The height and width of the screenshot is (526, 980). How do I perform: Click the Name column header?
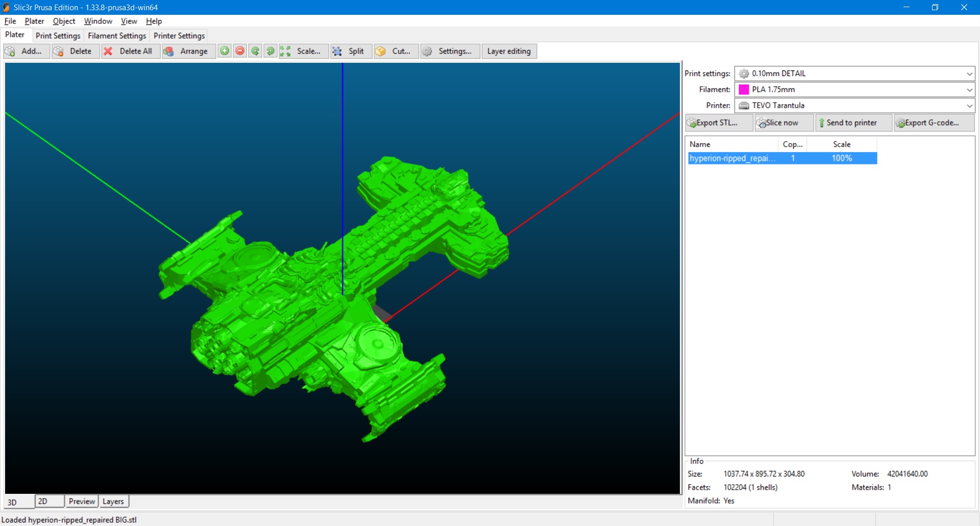pos(732,145)
